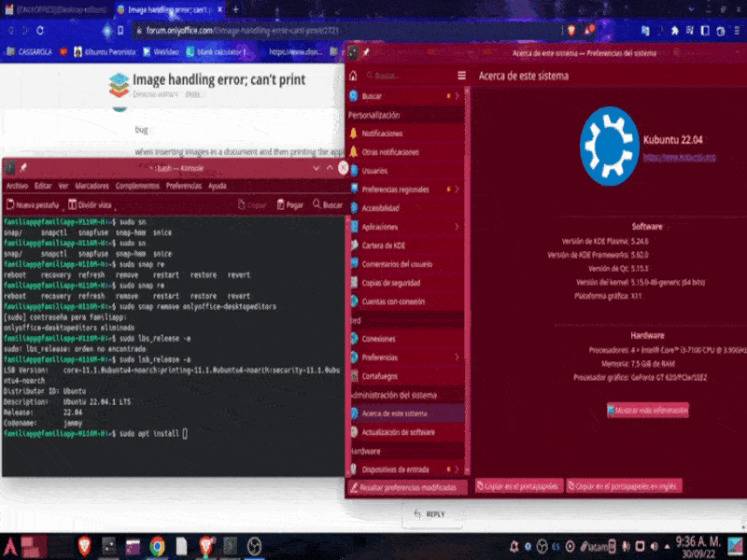Click the forum.onlyoffice.com address bar
The height and width of the screenshot is (560, 747).
tap(347, 31)
